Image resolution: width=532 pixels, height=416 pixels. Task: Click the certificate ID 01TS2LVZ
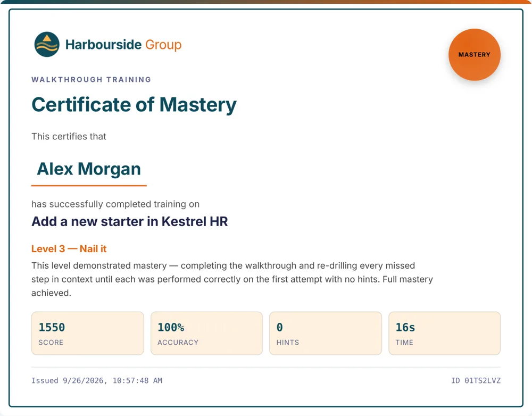pyautogui.click(x=476, y=380)
